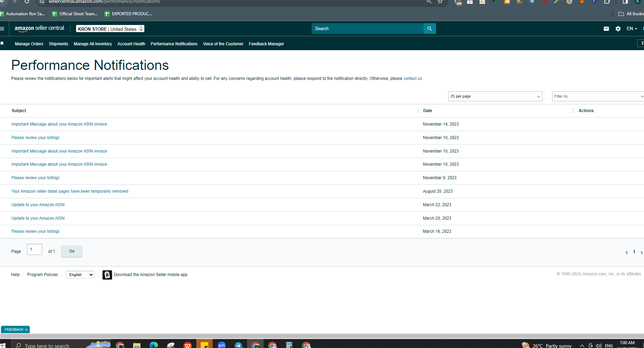The image size is (644, 348).
Task: Open Voice of the Customer
Action: (x=223, y=44)
